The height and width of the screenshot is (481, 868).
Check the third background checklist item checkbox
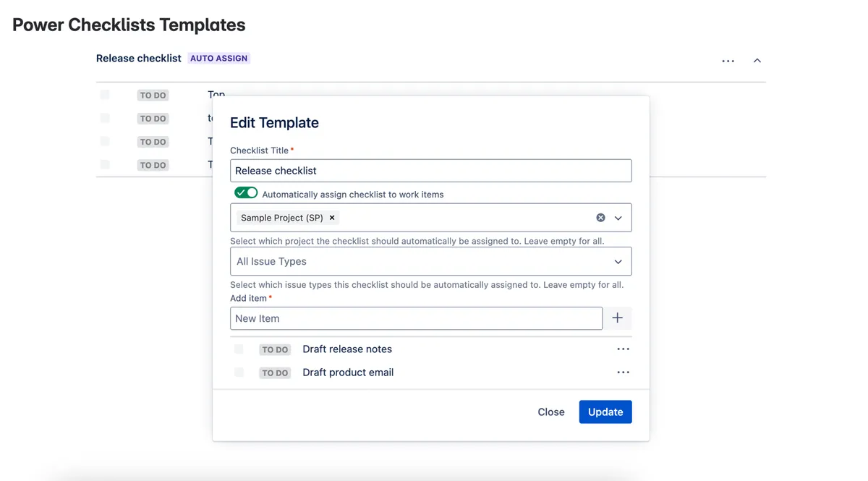[105, 141]
